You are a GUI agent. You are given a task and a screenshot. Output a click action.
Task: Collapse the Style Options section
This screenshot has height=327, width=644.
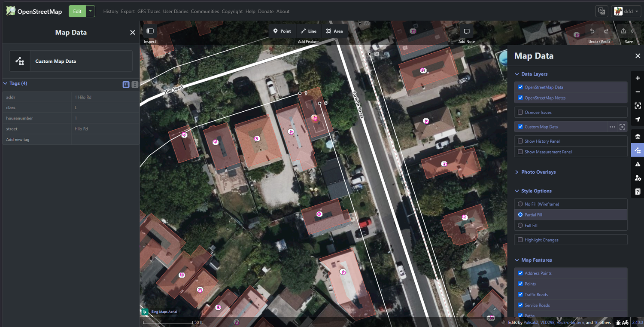pos(533,191)
